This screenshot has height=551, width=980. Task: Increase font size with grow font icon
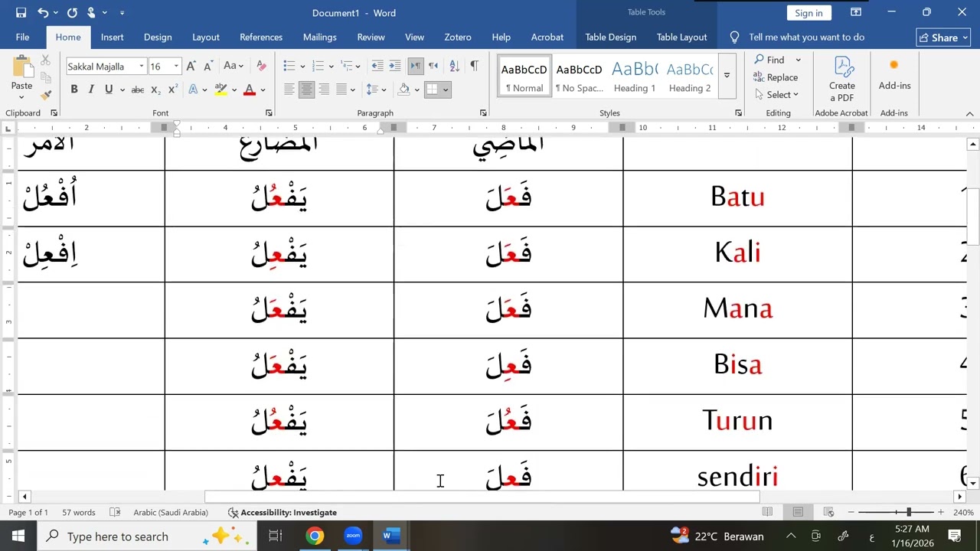tap(191, 67)
